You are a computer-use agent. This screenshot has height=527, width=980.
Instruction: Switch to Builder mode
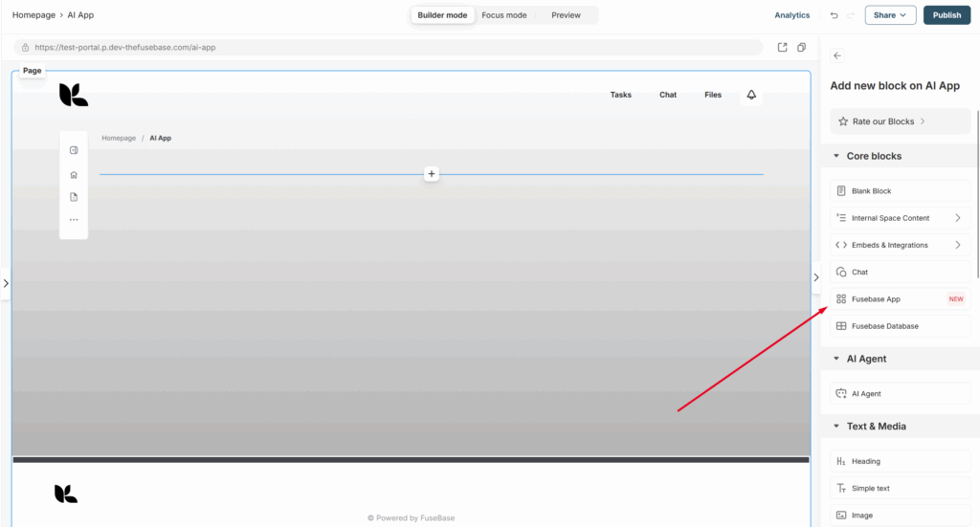pyautogui.click(x=442, y=15)
